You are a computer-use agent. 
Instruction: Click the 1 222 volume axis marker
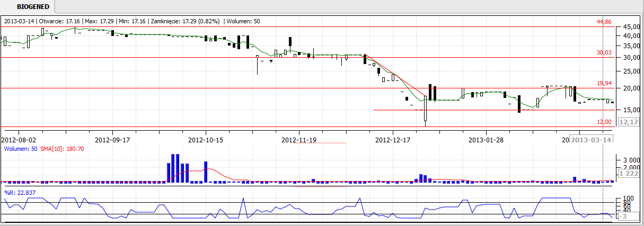pyautogui.click(x=628, y=174)
